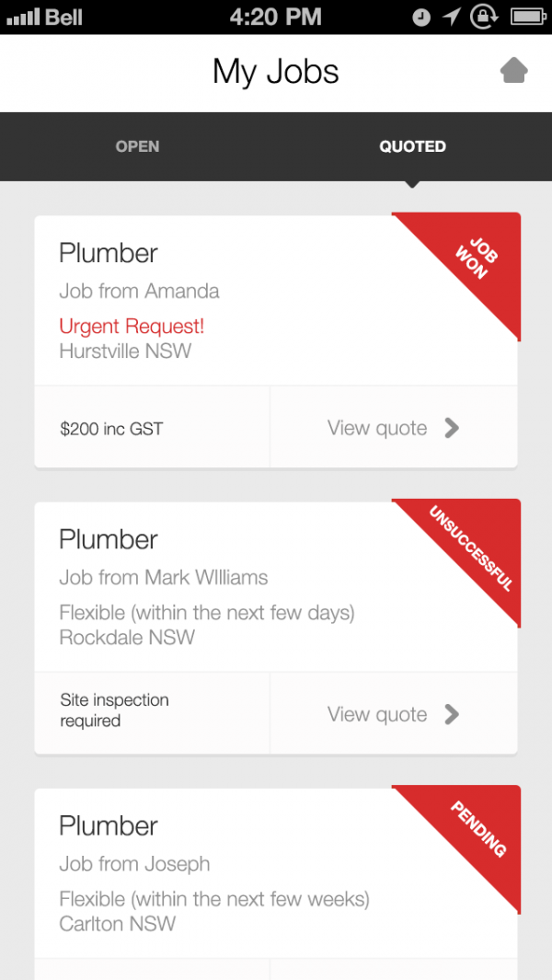Switch to the OPEN tab

click(x=137, y=146)
